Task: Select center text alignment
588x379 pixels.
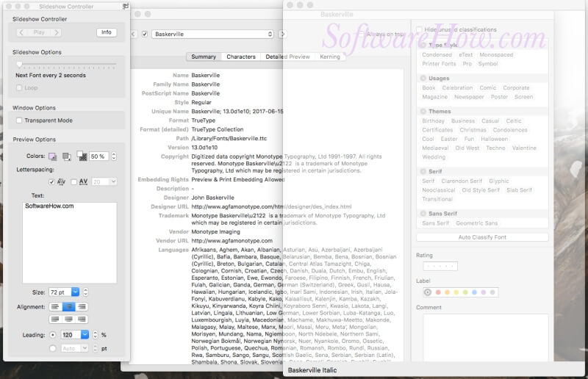Action: tap(68, 307)
